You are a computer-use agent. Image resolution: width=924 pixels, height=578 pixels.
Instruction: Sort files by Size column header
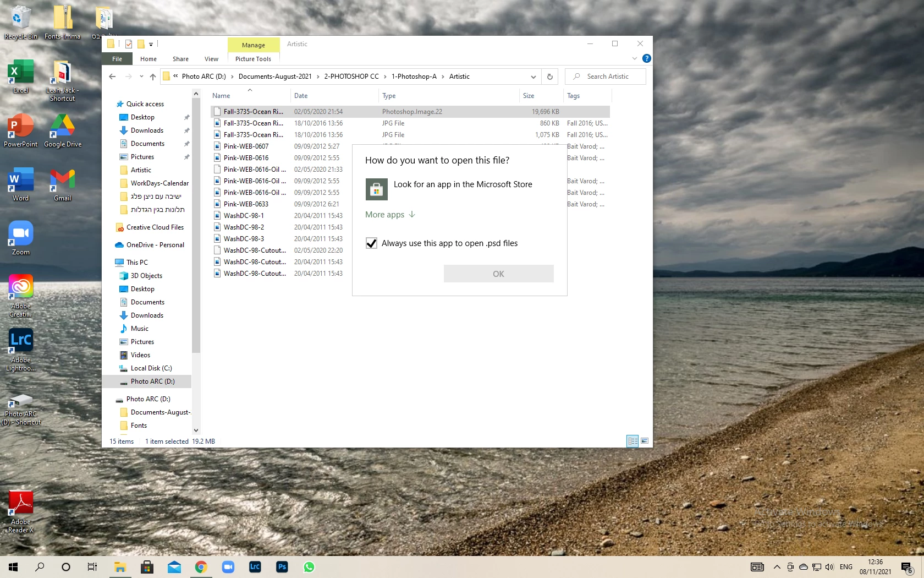tap(541, 96)
